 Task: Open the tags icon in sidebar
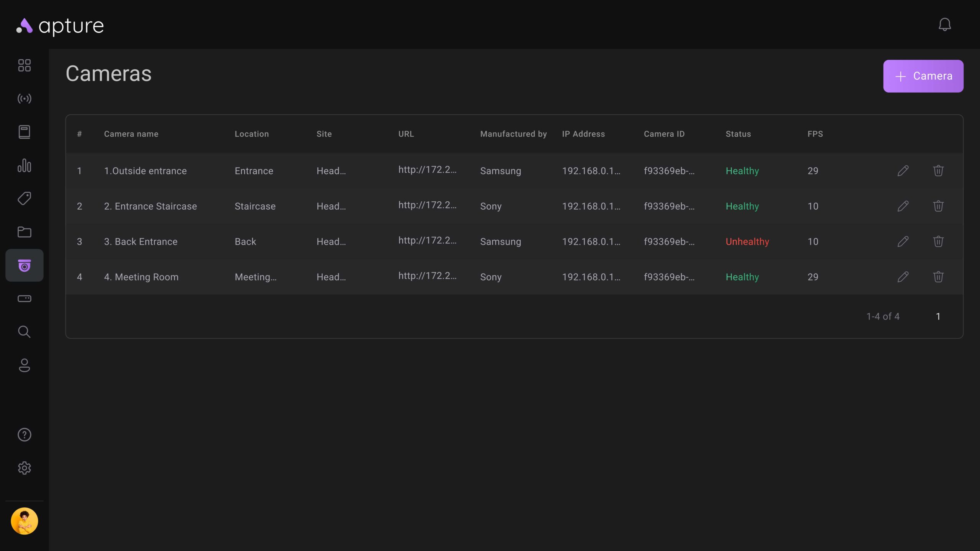pyautogui.click(x=24, y=199)
